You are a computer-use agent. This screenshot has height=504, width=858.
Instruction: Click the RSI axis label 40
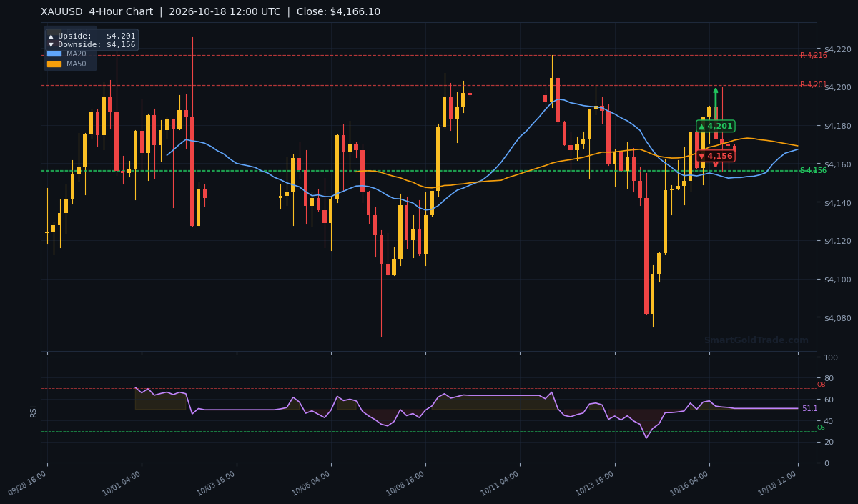click(829, 420)
